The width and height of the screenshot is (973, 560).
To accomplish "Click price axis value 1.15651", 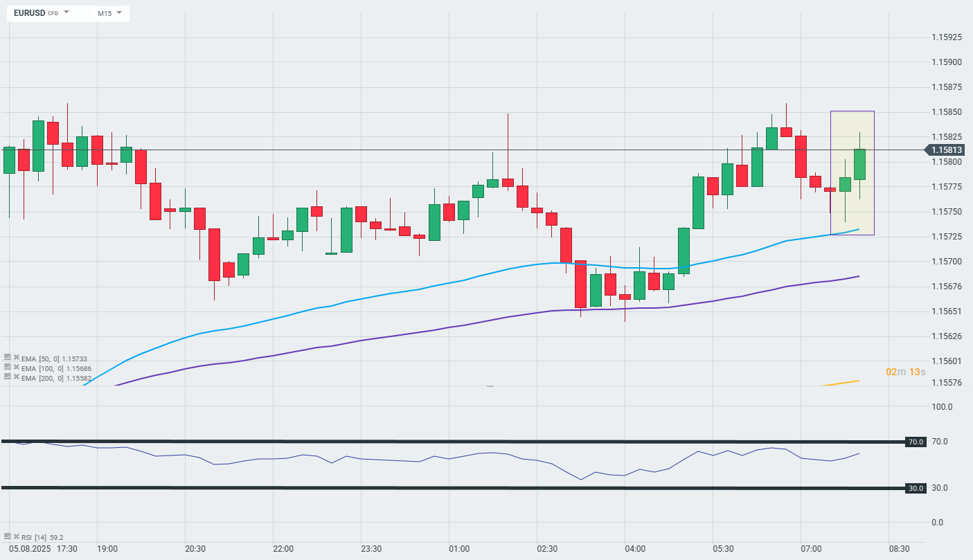I will click(x=947, y=311).
